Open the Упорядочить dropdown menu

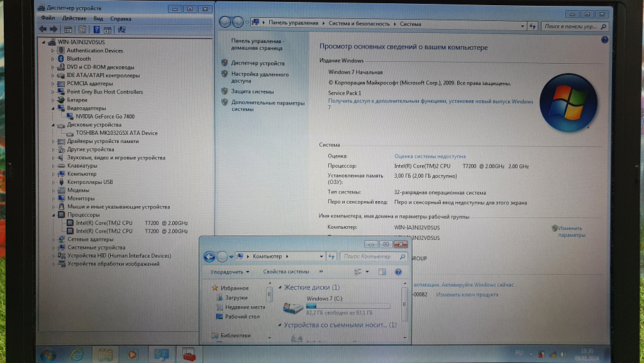[230, 271]
